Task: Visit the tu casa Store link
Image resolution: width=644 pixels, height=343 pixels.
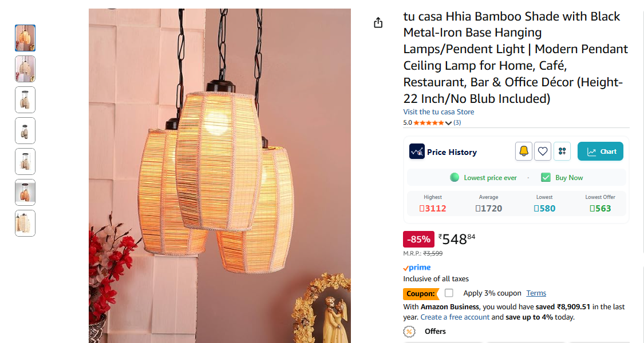Action: pos(438,111)
